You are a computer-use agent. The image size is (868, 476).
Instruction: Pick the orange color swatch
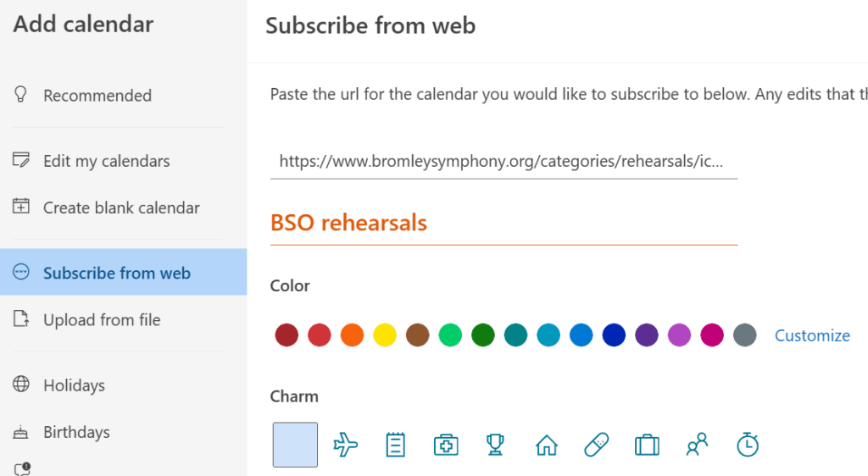pyautogui.click(x=352, y=335)
